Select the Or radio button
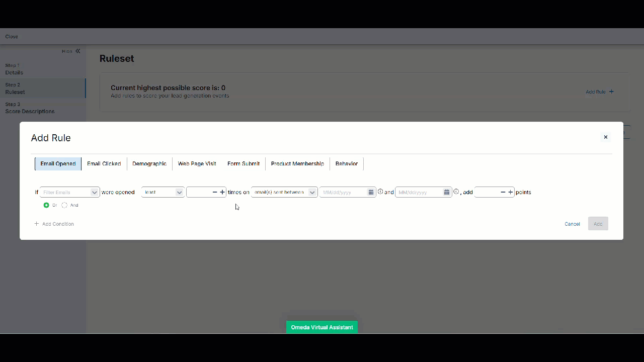 click(46, 205)
